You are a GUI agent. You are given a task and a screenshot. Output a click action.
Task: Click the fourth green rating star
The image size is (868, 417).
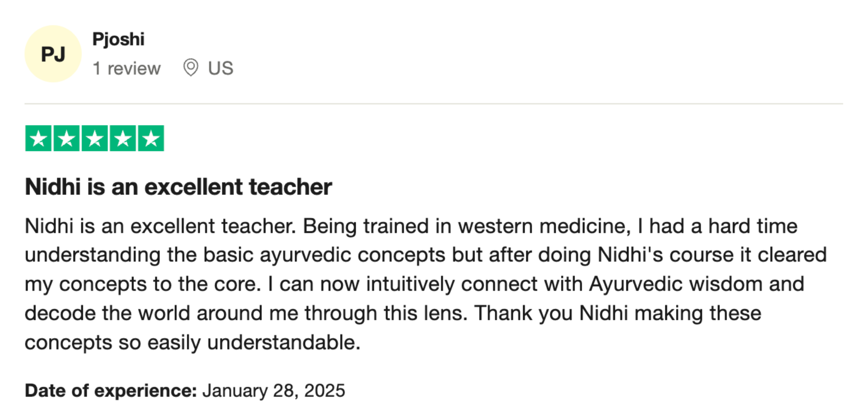pyautogui.click(x=123, y=138)
